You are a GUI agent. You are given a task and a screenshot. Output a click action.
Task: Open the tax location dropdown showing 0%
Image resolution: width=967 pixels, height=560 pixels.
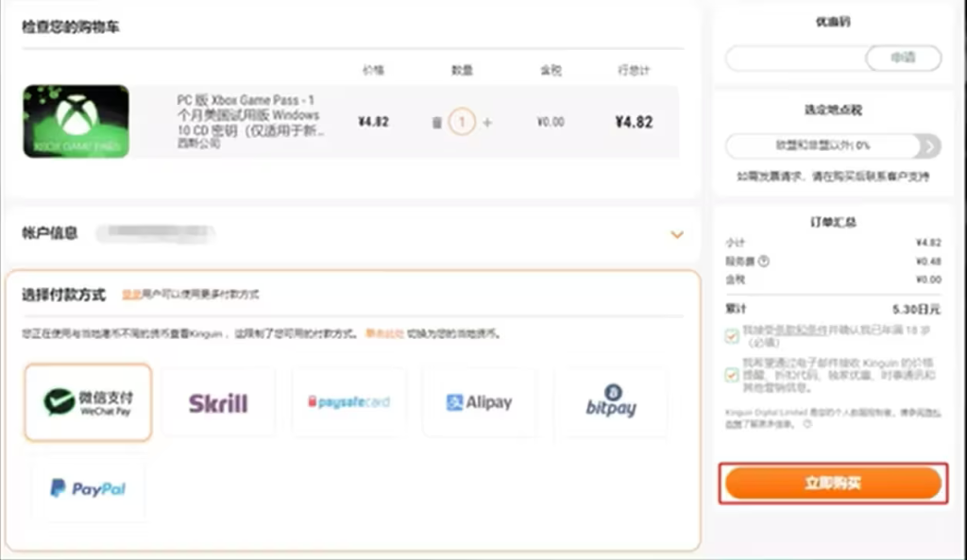pyautogui.click(x=833, y=146)
